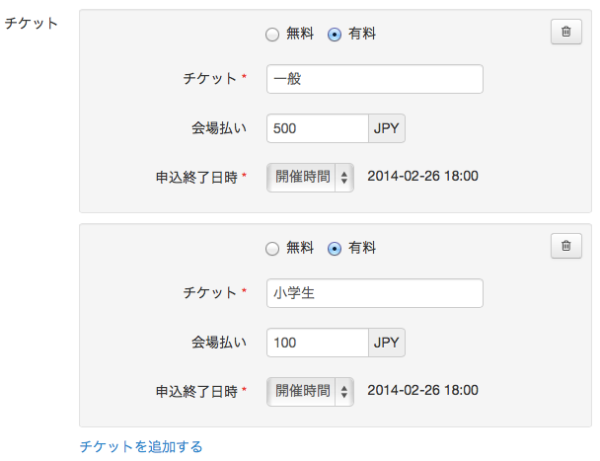This screenshot has width=600, height=461.
Task: Delete the 小学生 ticket with its trash icon
Action: 565,246
